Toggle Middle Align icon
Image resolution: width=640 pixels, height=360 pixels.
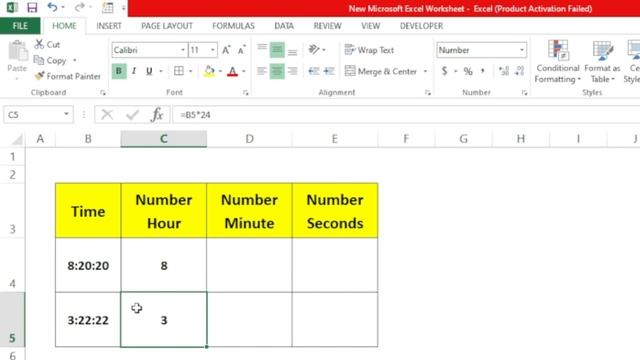pos(277,50)
